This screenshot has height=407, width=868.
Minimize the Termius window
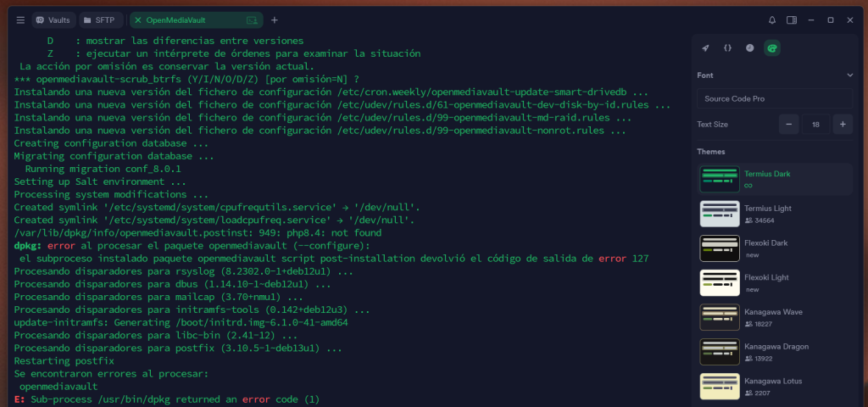click(x=811, y=20)
